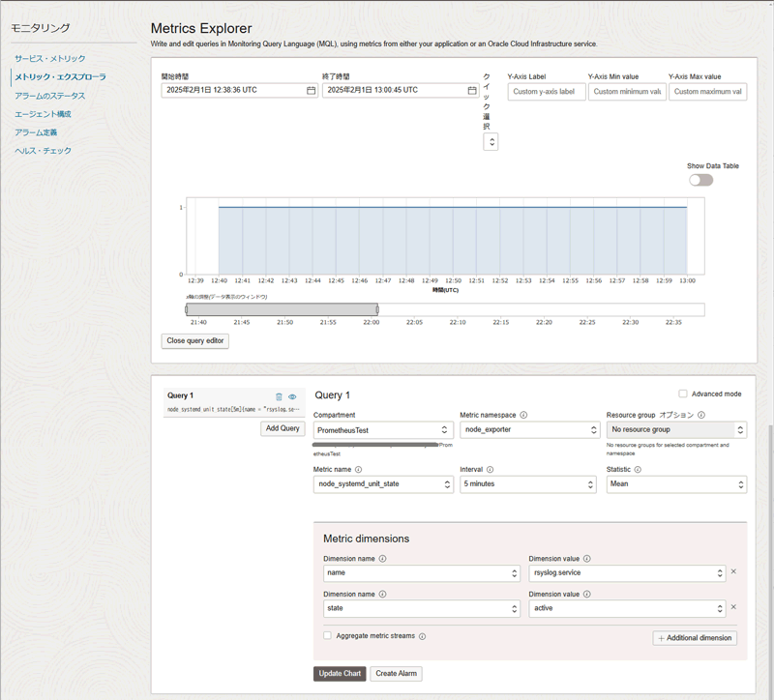Open end time calendar picker
This screenshot has height=700, width=774.
(x=472, y=90)
